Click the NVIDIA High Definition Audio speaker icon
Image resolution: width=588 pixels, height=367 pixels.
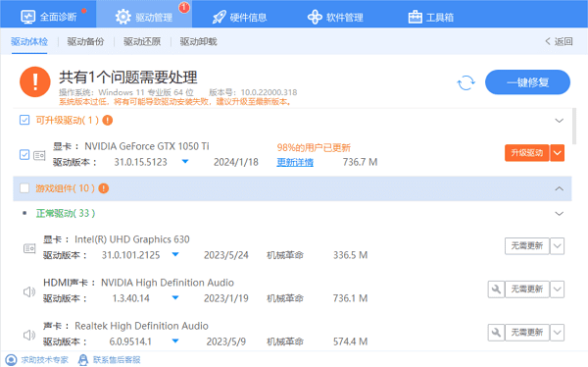(x=29, y=291)
